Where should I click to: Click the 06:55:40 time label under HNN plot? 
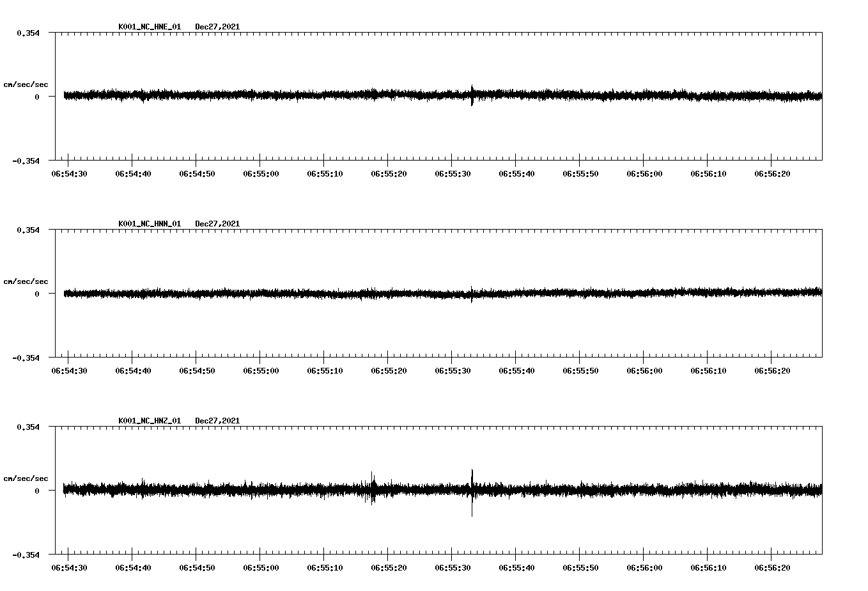tap(516, 371)
